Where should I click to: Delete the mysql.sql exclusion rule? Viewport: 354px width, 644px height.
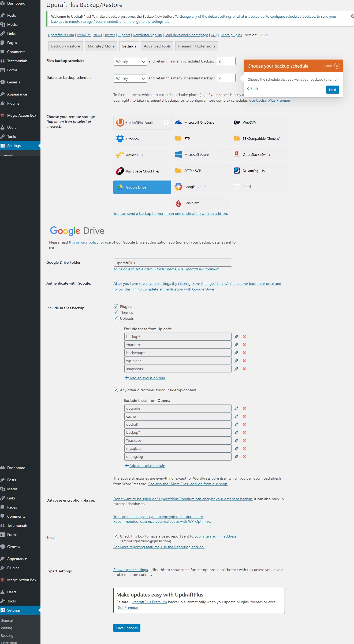point(244,448)
